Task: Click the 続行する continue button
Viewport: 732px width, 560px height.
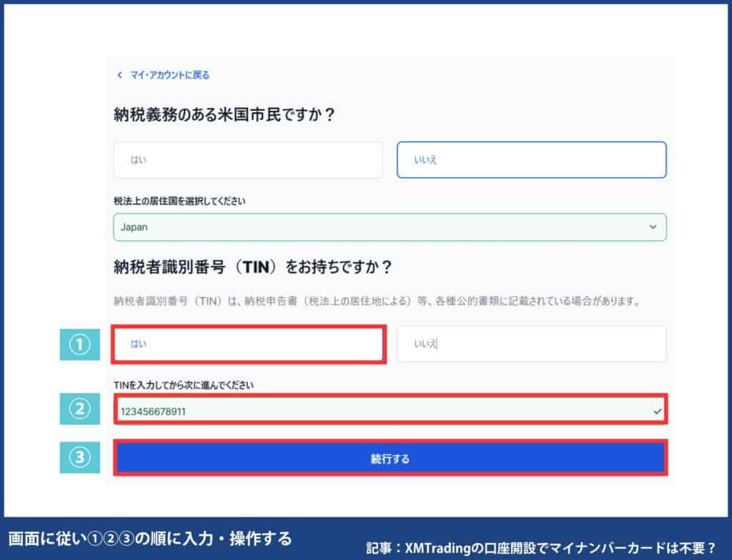Action: point(390,459)
